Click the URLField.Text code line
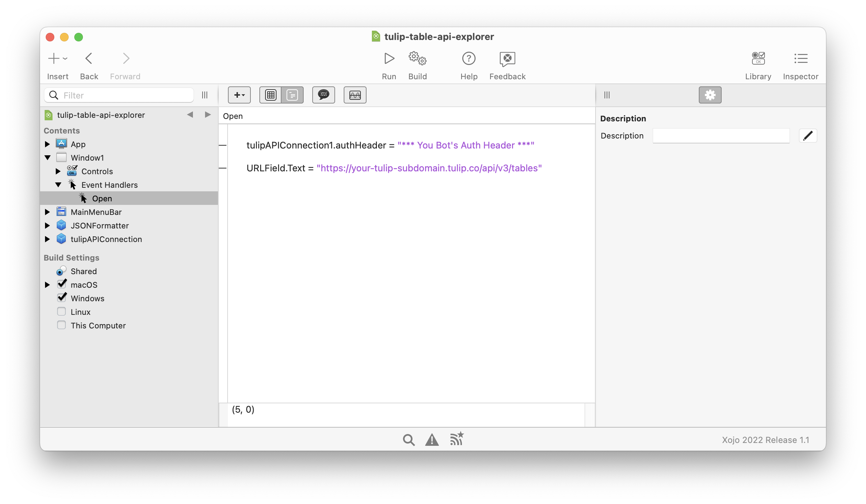This screenshot has width=866, height=504. coord(394,168)
